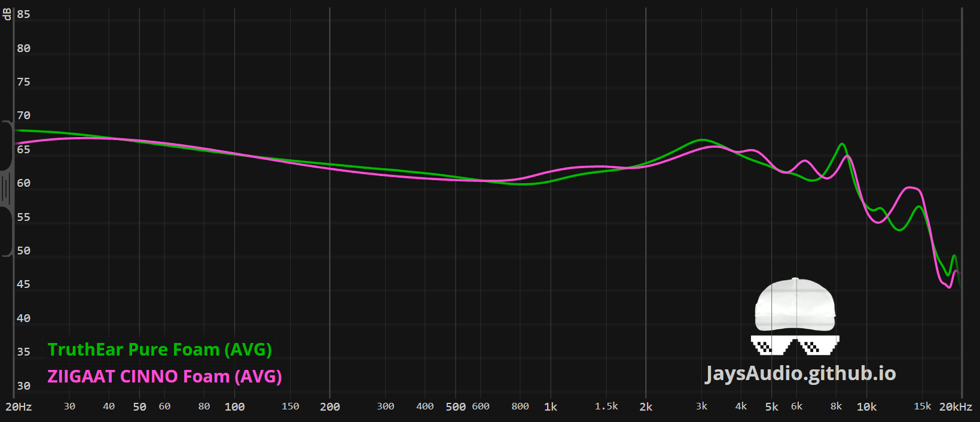Grab the vertical axis scale slider handle
The height and width of the screenshot is (422, 980).
click(x=5, y=189)
